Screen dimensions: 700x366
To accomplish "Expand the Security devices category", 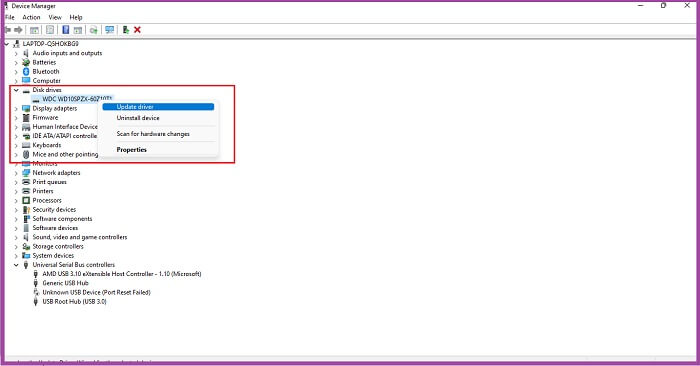I will 16,210.
